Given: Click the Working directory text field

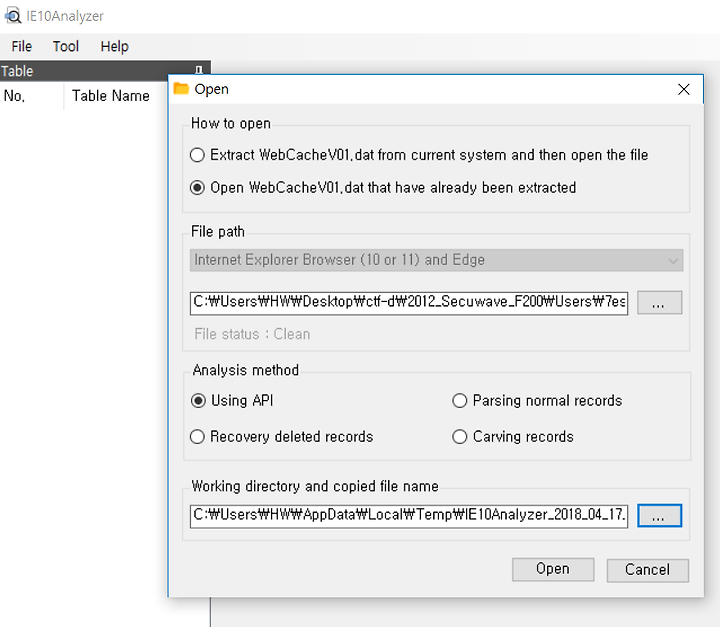Looking at the screenshot, I should click(x=409, y=515).
